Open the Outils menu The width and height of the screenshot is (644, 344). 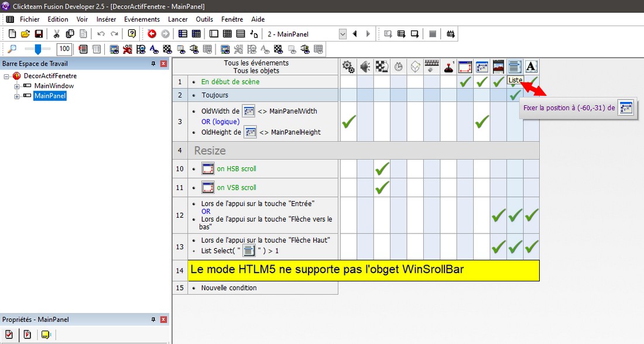pyautogui.click(x=204, y=19)
